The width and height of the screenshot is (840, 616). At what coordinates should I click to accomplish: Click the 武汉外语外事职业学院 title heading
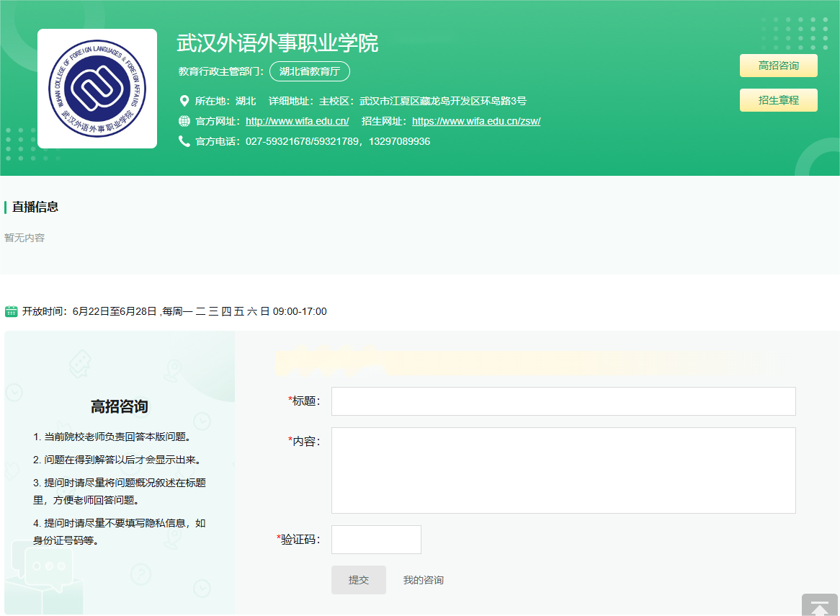(x=277, y=43)
